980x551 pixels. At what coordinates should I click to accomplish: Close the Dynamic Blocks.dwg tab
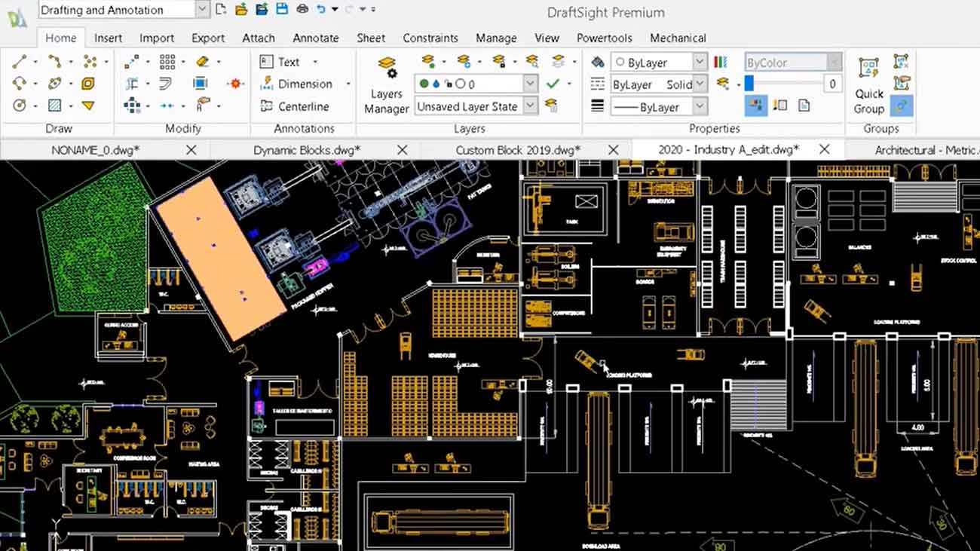coord(403,150)
